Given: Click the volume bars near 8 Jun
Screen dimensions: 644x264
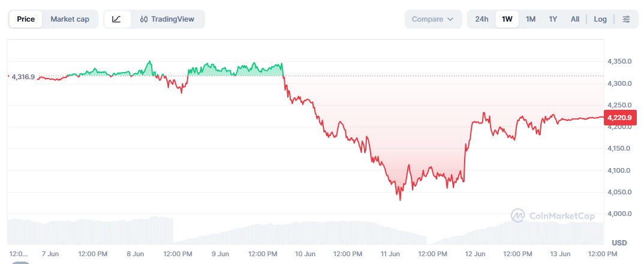Looking at the screenshot, I should click(x=136, y=230).
